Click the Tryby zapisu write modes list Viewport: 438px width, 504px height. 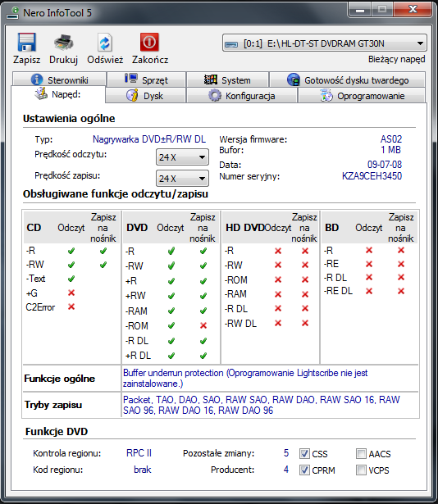pyautogui.click(x=262, y=405)
